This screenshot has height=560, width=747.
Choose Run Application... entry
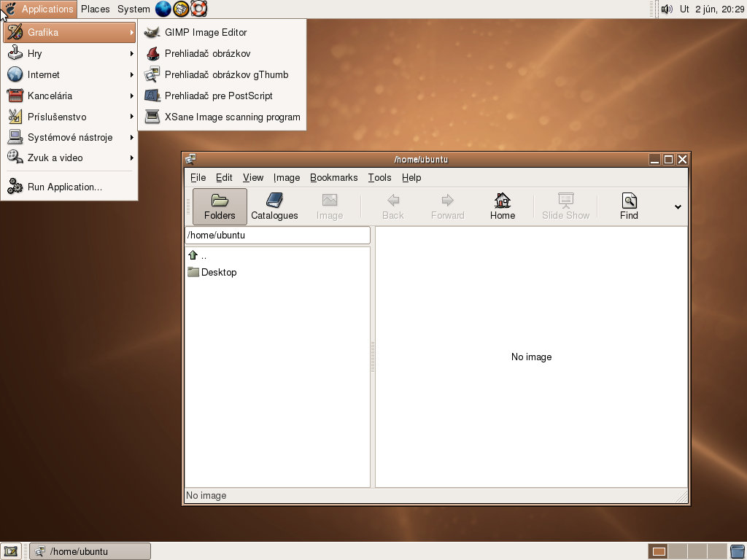point(69,187)
